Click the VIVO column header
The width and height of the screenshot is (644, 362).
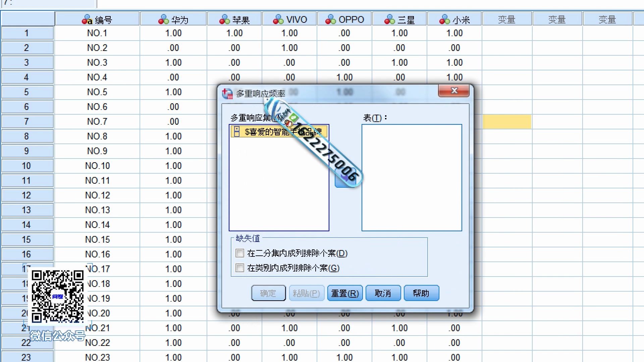click(289, 19)
